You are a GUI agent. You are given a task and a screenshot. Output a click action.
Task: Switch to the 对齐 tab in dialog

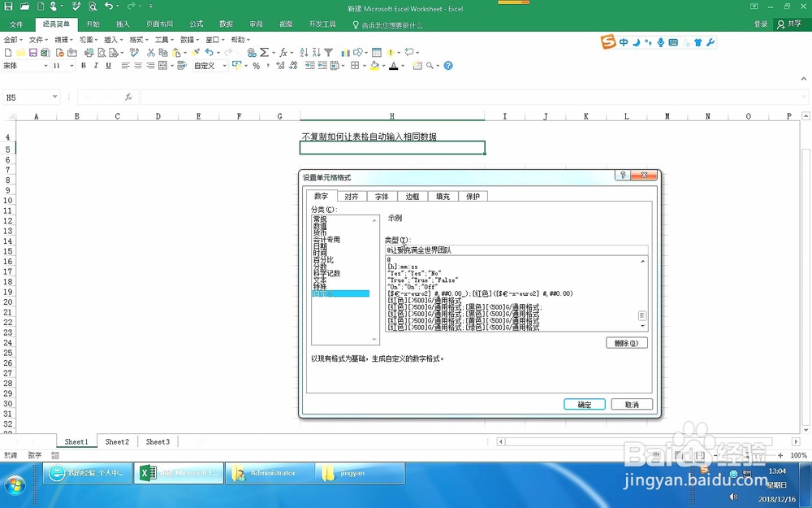point(352,197)
